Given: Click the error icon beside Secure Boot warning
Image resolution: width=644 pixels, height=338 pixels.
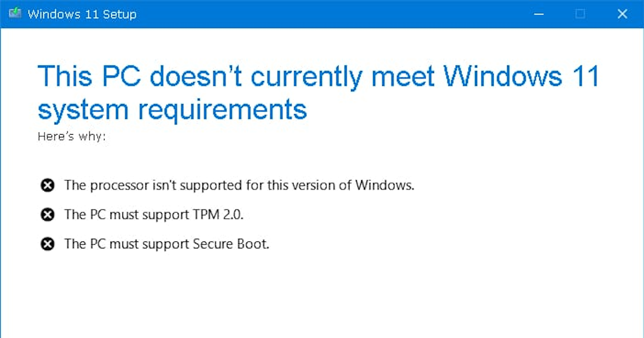Looking at the screenshot, I should pos(48,244).
